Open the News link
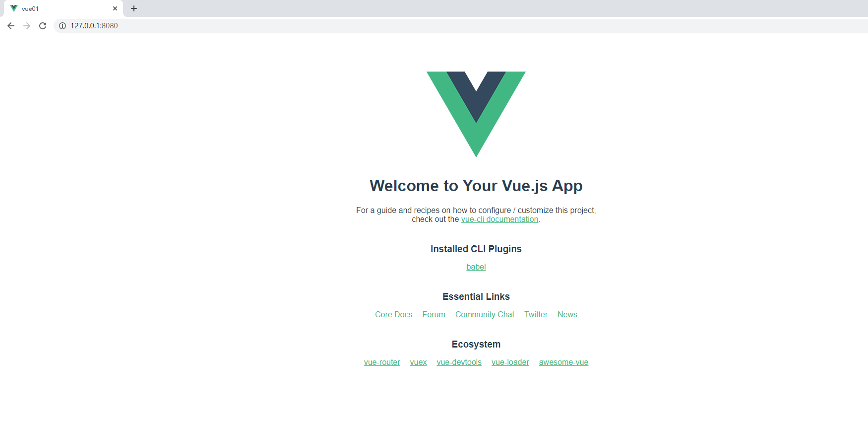The width and height of the screenshot is (868, 422). [567, 315]
